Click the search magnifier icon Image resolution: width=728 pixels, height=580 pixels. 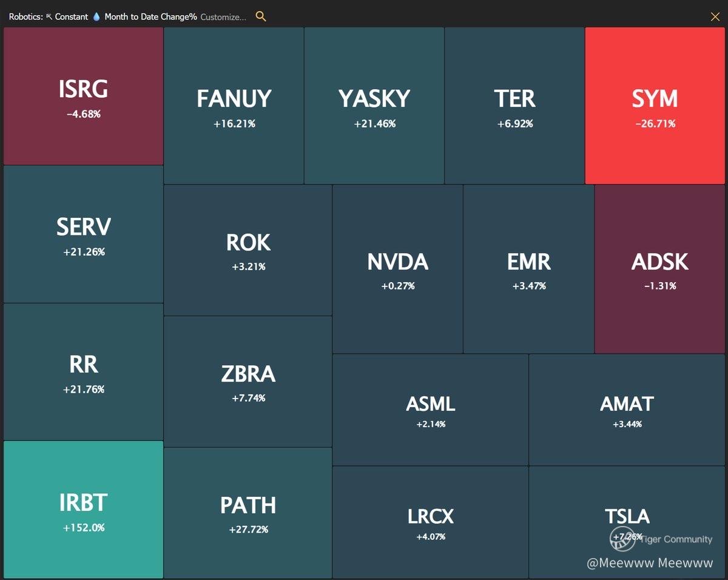pyautogui.click(x=261, y=16)
